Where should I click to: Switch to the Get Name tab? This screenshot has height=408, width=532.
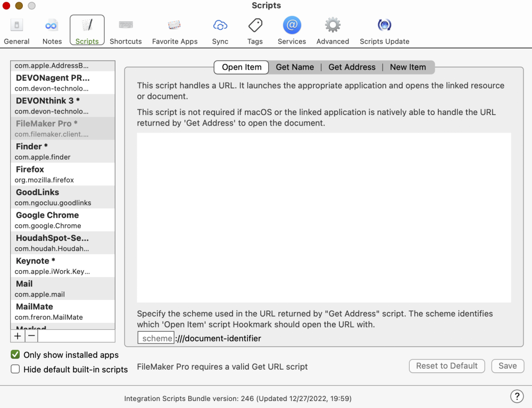click(x=295, y=67)
